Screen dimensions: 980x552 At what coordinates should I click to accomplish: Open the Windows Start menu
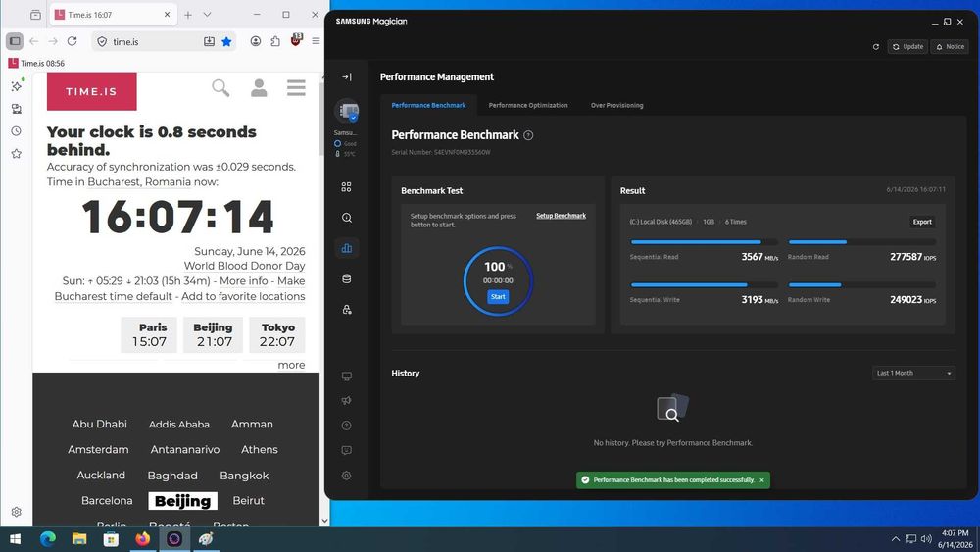[x=15, y=539]
